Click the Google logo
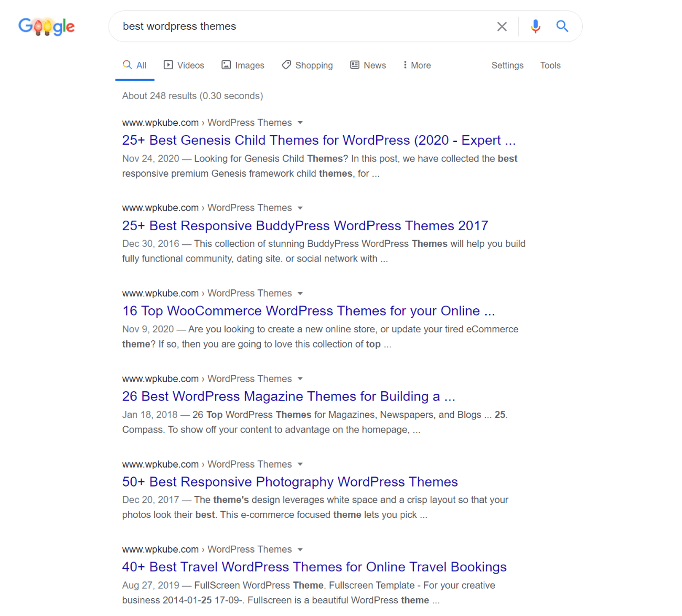 (47, 26)
